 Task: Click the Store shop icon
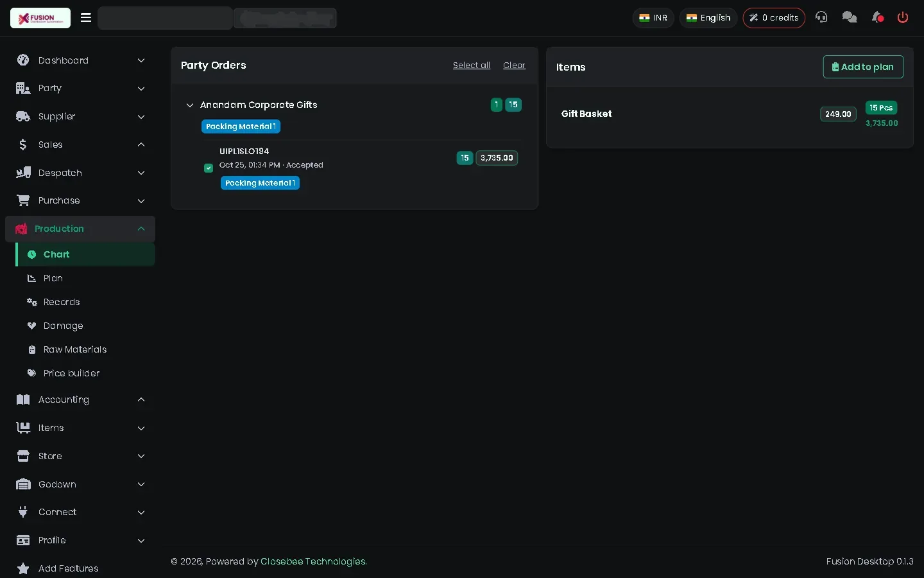point(23,456)
